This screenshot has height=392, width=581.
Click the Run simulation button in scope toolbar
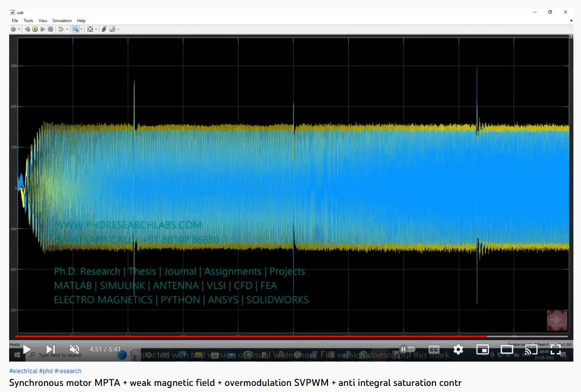(x=35, y=29)
